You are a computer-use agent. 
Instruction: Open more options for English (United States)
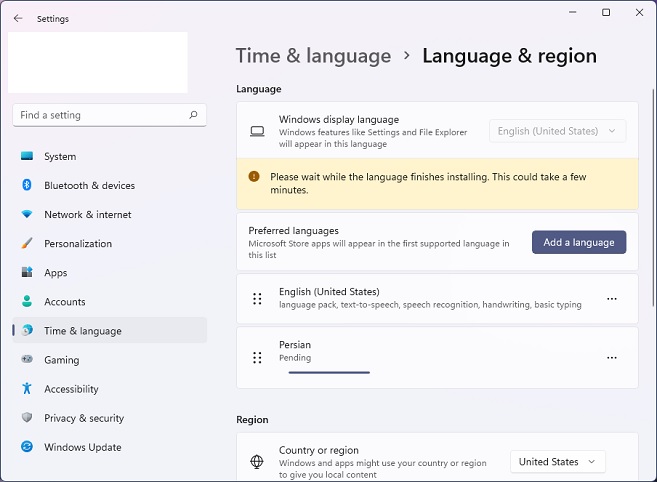[612, 299]
